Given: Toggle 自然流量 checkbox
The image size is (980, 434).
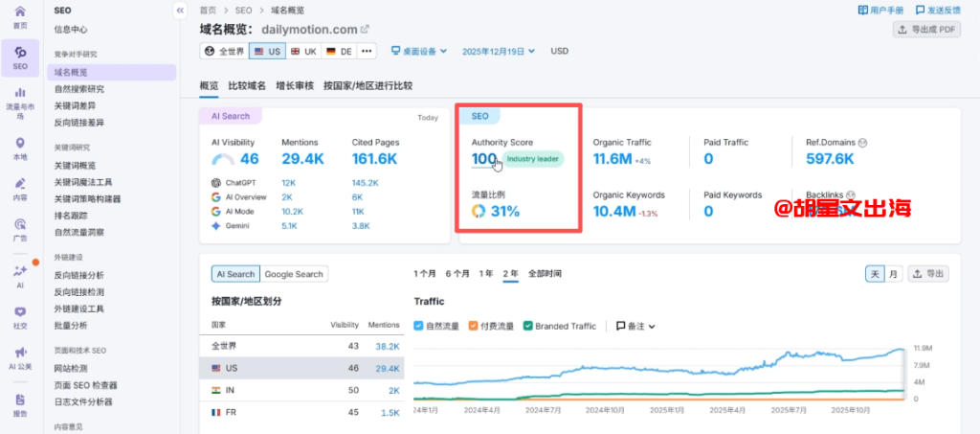Looking at the screenshot, I should tap(419, 326).
